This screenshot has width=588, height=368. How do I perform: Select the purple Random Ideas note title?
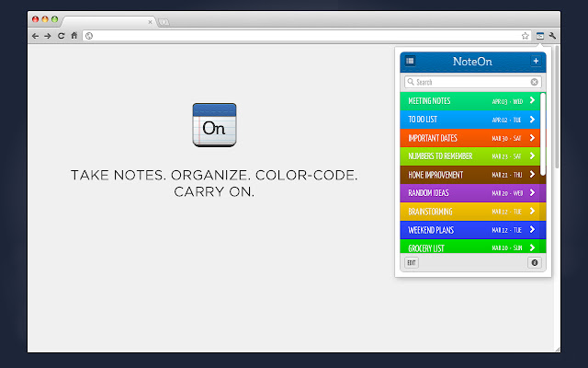[x=428, y=192]
